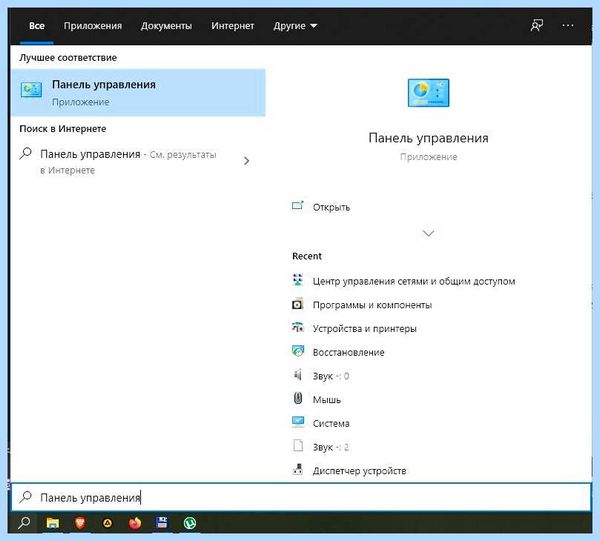Screen dimensions: 600x541
Task: Click the Восстановление icon
Action: click(x=298, y=351)
